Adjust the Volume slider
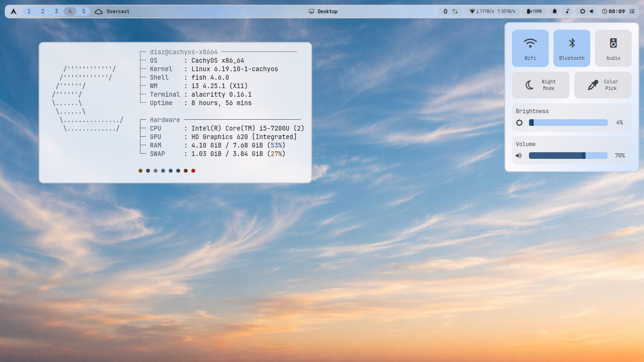The image size is (644, 362). coord(568,156)
